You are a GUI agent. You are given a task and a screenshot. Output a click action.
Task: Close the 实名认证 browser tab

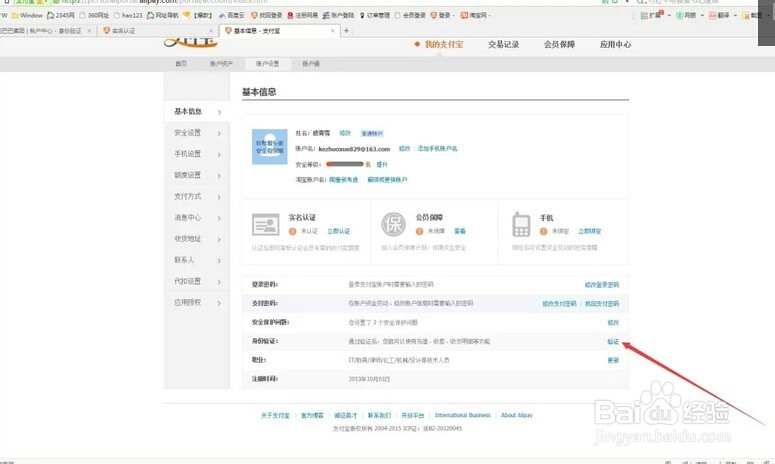pyautogui.click(x=211, y=31)
